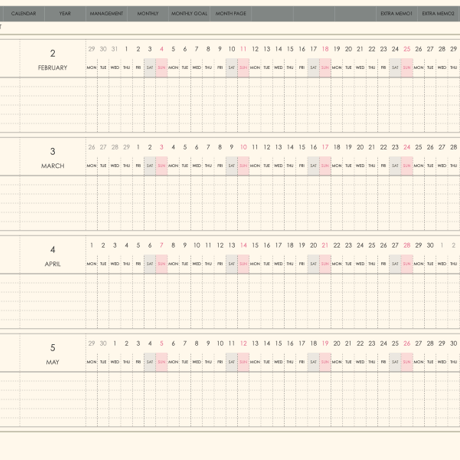
Task: Open the CALENDAR tab
Action: coord(24,14)
